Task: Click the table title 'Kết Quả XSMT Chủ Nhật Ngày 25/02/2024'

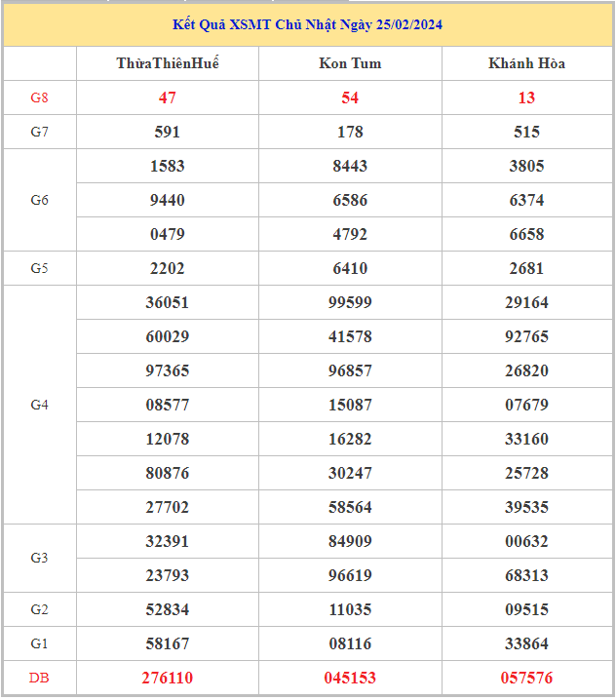Action: tap(308, 24)
